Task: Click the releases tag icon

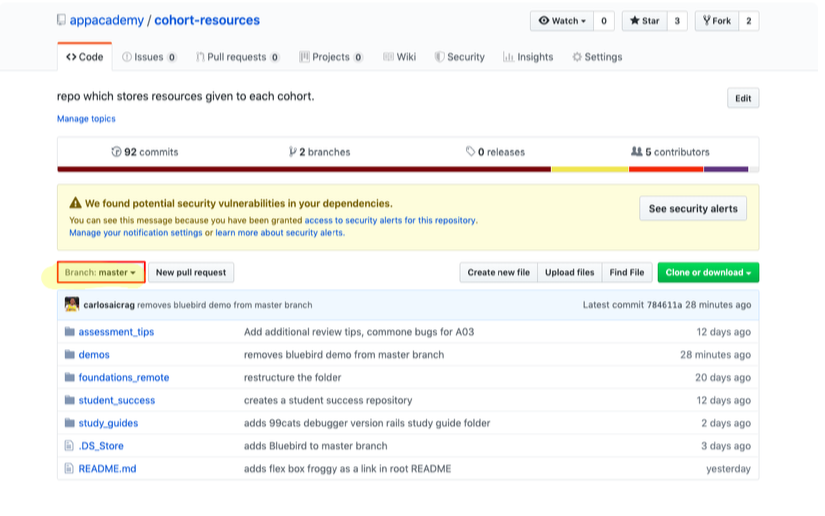Action: tap(470, 151)
